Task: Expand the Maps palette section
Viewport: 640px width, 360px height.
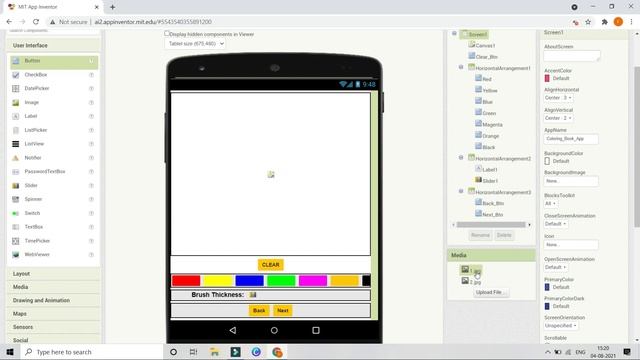Action: 53,314
